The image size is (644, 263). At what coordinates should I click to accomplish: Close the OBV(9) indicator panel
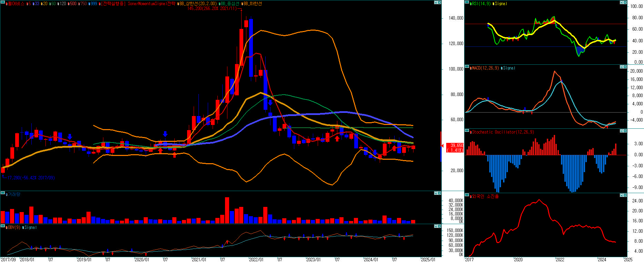[x=439, y=226]
